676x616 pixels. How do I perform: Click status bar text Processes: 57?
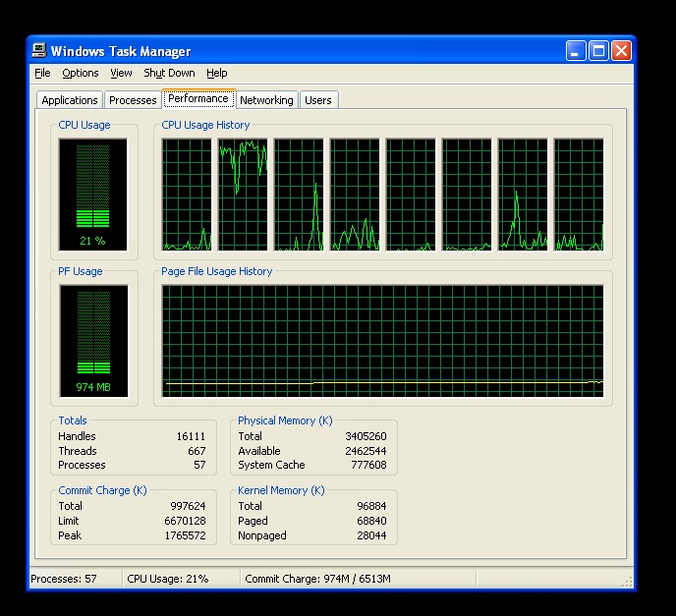[64, 579]
